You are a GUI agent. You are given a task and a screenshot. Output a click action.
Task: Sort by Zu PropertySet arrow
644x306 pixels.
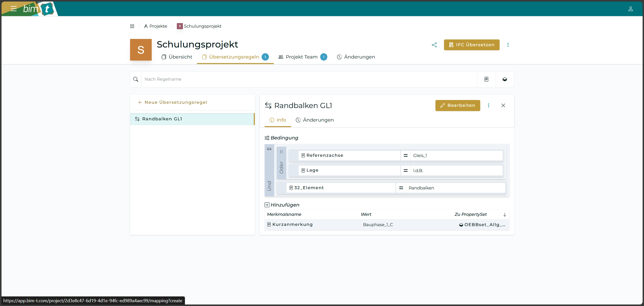pyautogui.click(x=505, y=215)
